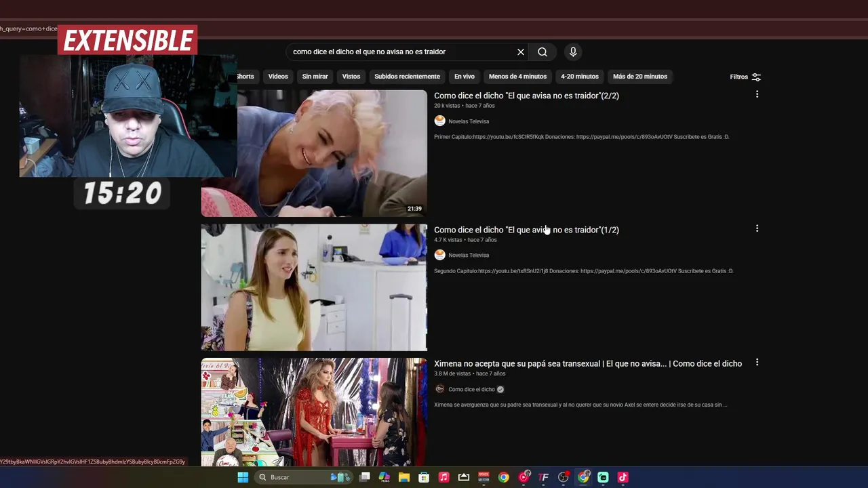
Task: Open title 'El que avisa no es traidor'(1/2)
Action: [x=526, y=230]
